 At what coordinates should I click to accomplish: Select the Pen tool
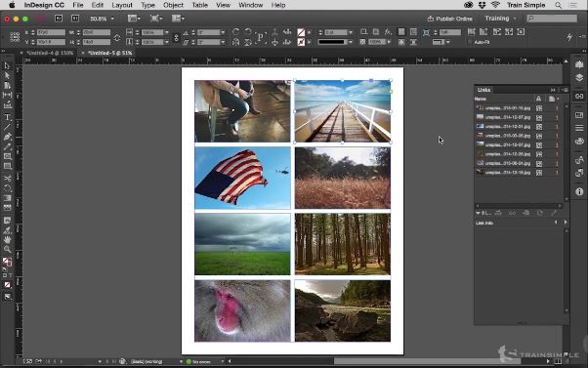click(7, 137)
